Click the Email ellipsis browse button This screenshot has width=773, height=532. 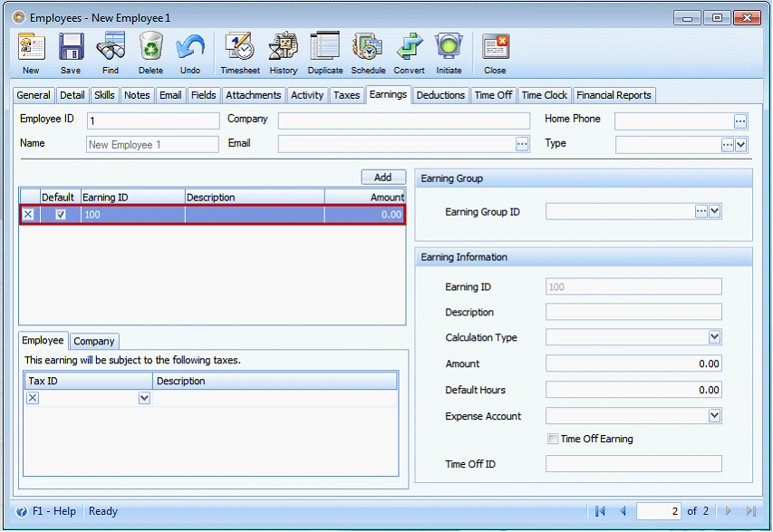[521, 144]
